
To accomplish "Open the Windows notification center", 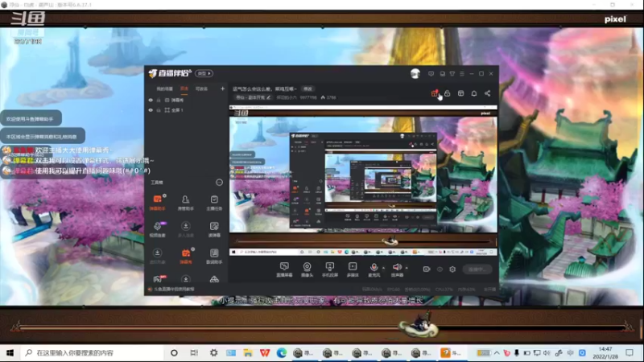I will [x=630, y=353].
